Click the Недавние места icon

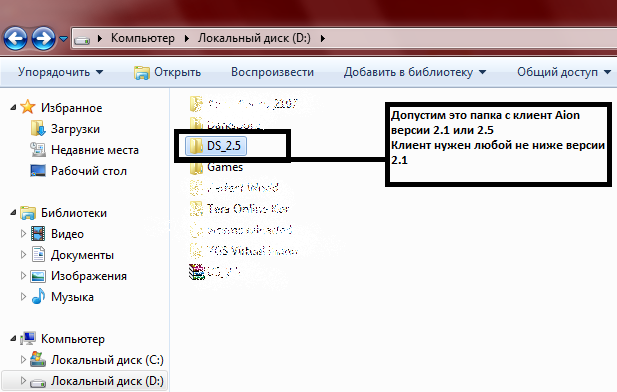pyautogui.click(x=38, y=149)
